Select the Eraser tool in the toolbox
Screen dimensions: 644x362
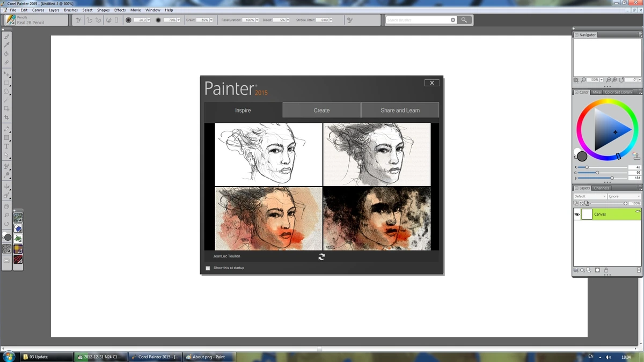[7, 62]
